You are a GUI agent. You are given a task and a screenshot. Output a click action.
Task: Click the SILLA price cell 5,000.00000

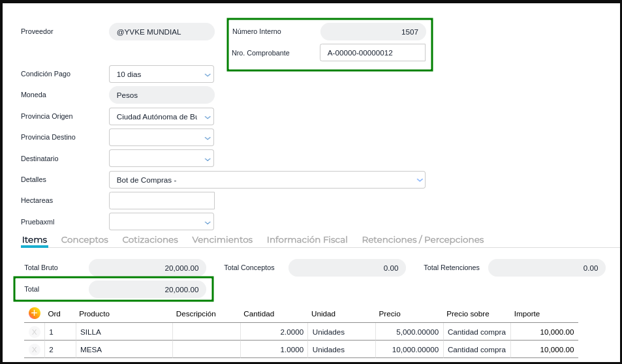pos(409,332)
